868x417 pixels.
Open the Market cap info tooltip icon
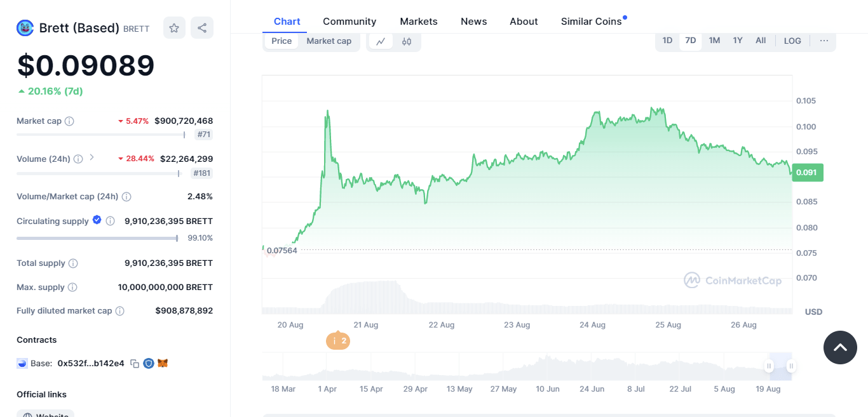69,121
